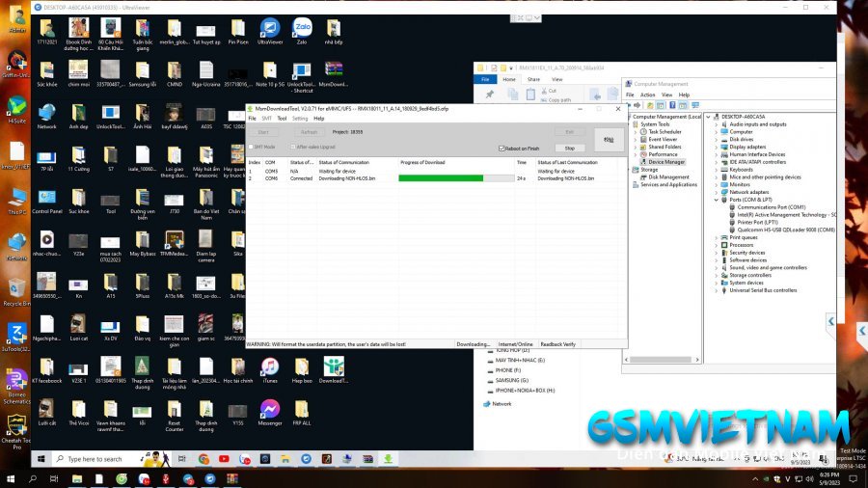Image resolution: width=868 pixels, height=488 pixels.
Task: Select the Control Panel desktop icon
Action: [x=47, y=202]
